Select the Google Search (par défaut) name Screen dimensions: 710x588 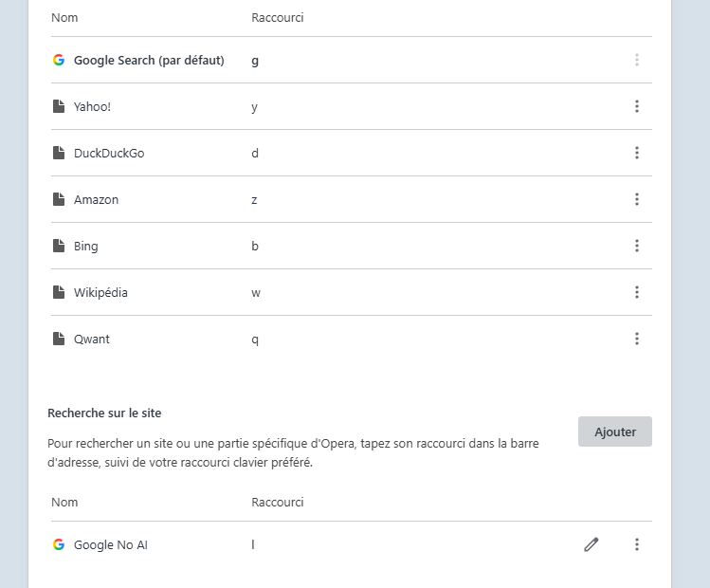point(149,61)
